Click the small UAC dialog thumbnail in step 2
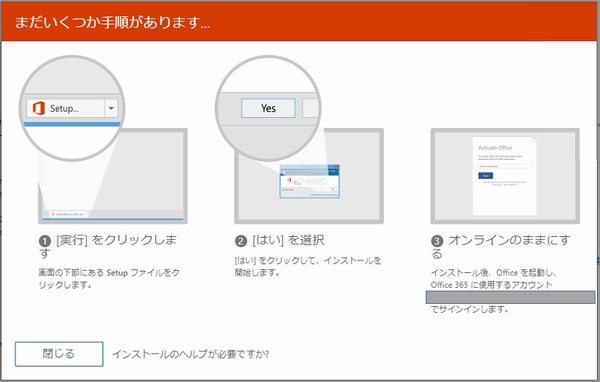This screenshot has height=382, width=600. (x=310, y=181)
